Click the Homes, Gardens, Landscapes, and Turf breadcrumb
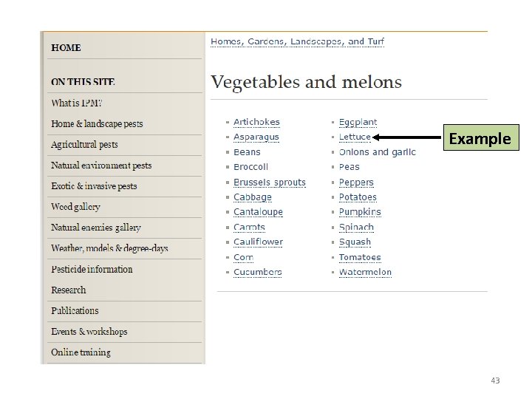The width and height of the screenshot is (532, 399). (x=297, y=41)
